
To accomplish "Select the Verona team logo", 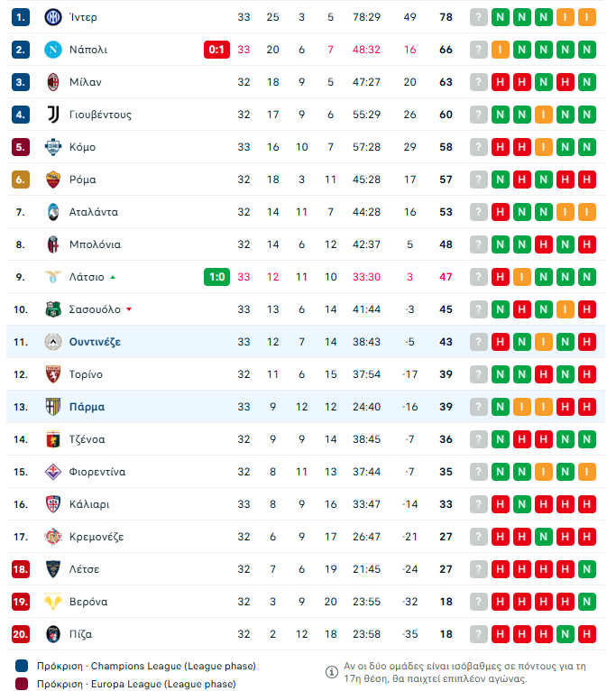I will (x=52, y=602).
